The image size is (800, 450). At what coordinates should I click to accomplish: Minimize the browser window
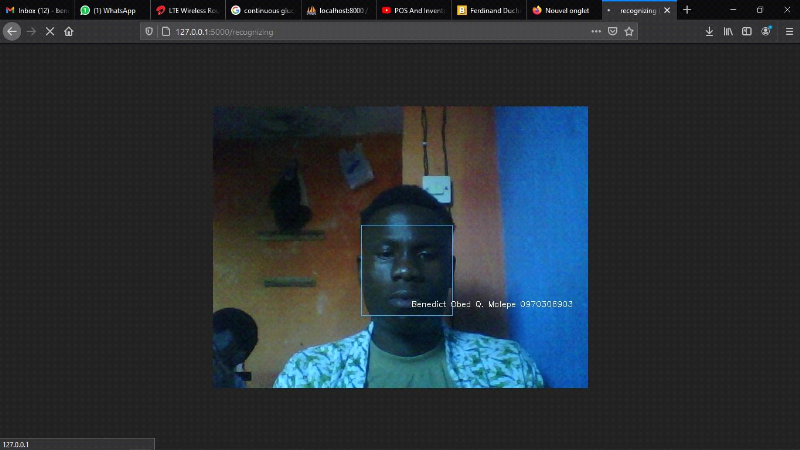pos(733,10)
